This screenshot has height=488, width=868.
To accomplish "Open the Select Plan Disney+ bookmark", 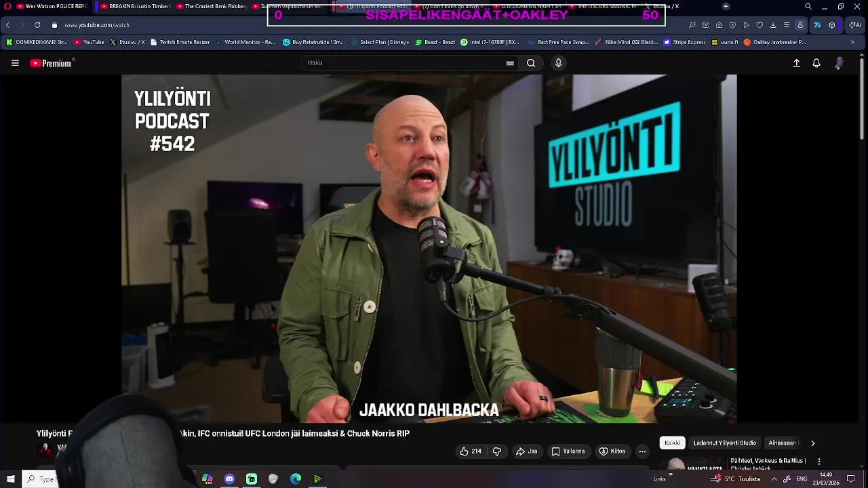I will click(x=380, y=42).
